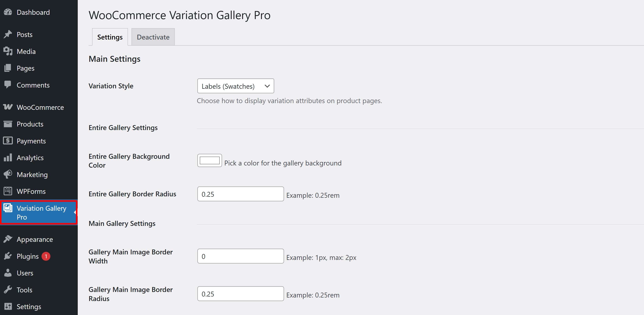The width and height of the screenshot is (644, 315).
Task: Open Marketing label in sidebar
Action: (x=32, y=175)
